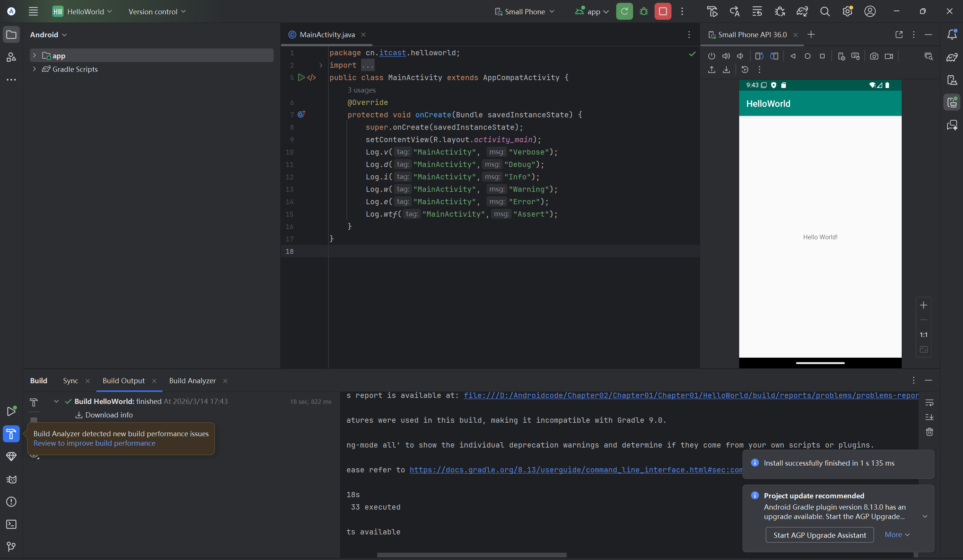Open the Terminal tool window icon
This screenshot has height=560, width=963.
[x=11, y=524]
